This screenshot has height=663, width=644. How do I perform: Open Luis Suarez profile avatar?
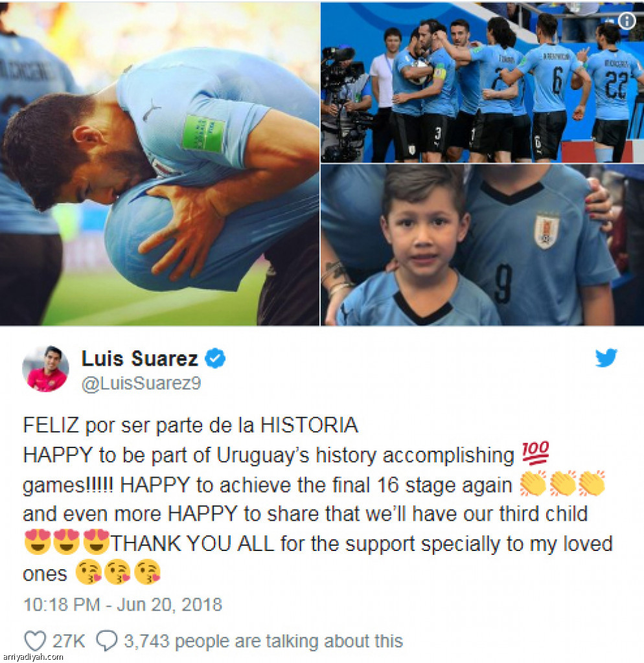46,368
